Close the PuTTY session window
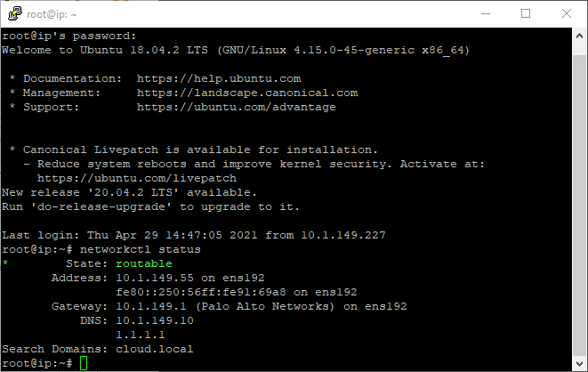Screen dimensions: 588x372 tap(567, 13)
